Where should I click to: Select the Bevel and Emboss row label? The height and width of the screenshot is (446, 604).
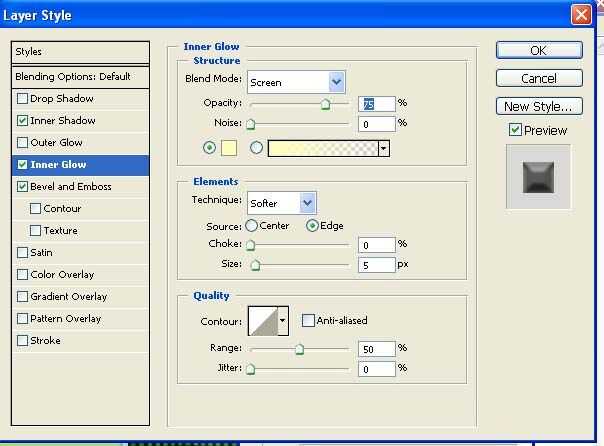tap(71, 186)
